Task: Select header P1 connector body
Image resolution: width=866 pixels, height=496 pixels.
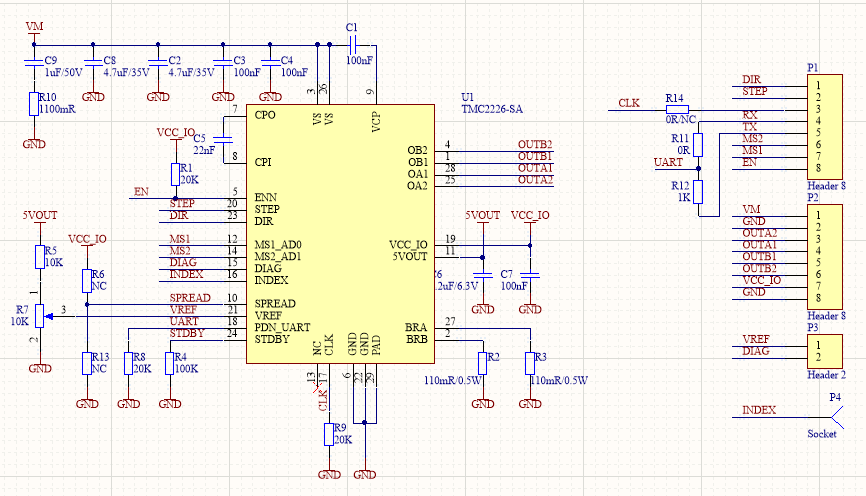Action: click(x=825, y=127)
